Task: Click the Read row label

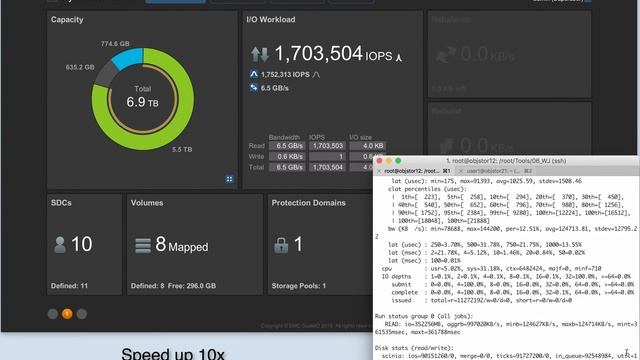Action: 256,146
